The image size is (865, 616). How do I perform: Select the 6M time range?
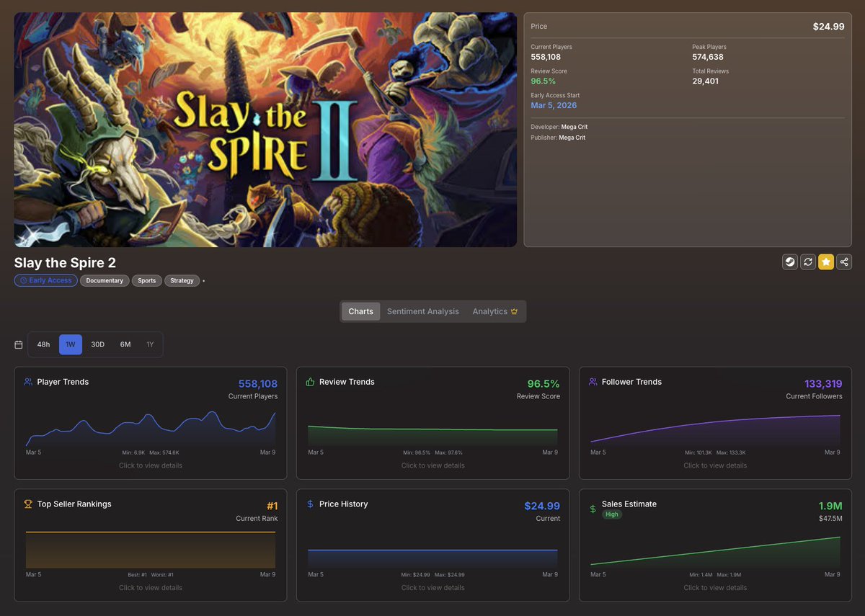(125, 344)
